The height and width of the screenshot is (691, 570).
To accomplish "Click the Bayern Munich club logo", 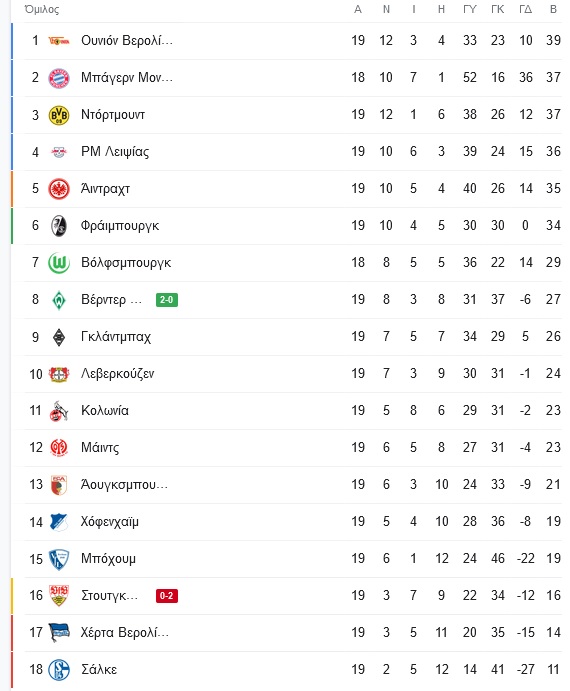I will click(59, 78).
